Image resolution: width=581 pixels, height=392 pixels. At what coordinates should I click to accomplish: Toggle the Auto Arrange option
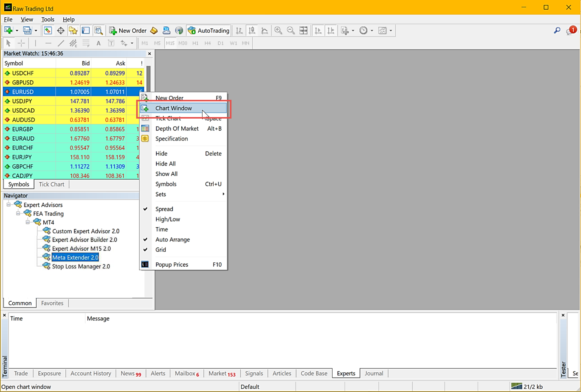[183, 239]
